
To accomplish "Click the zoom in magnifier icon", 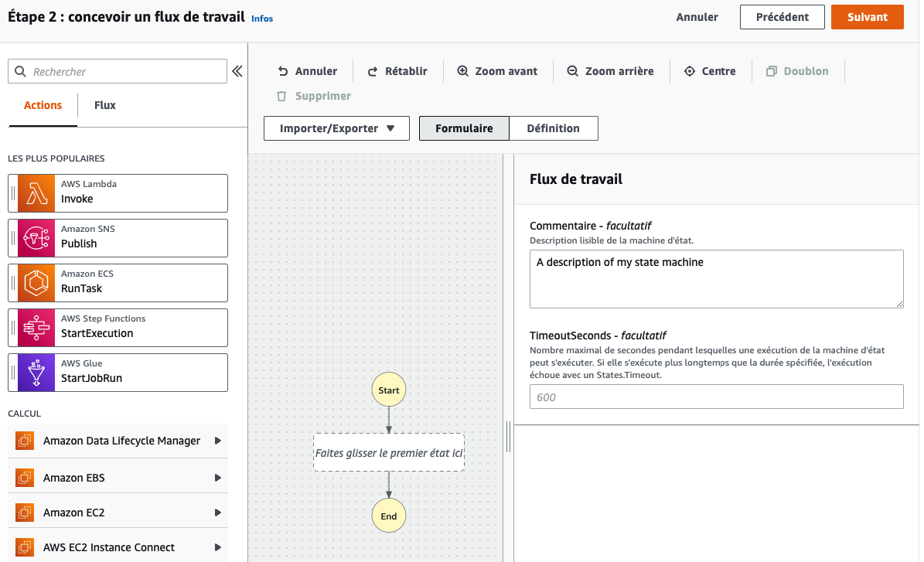I will click(463, 70).
